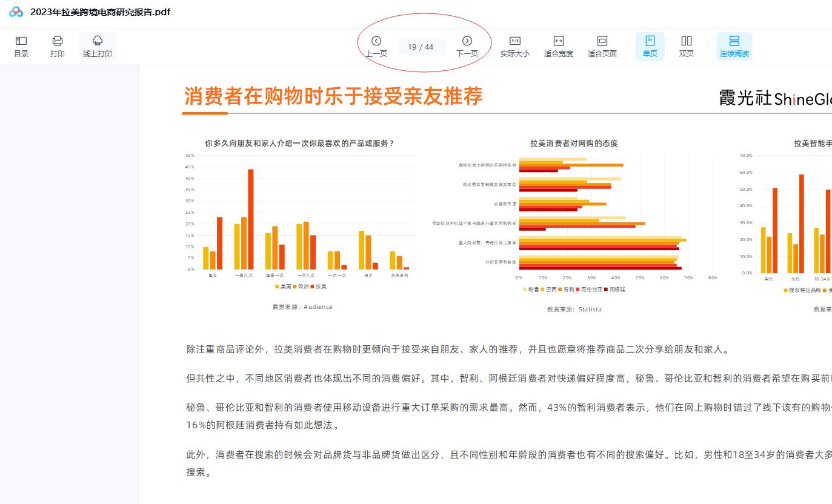
Task: Fit document using 适合宽度
Action: 558,46
